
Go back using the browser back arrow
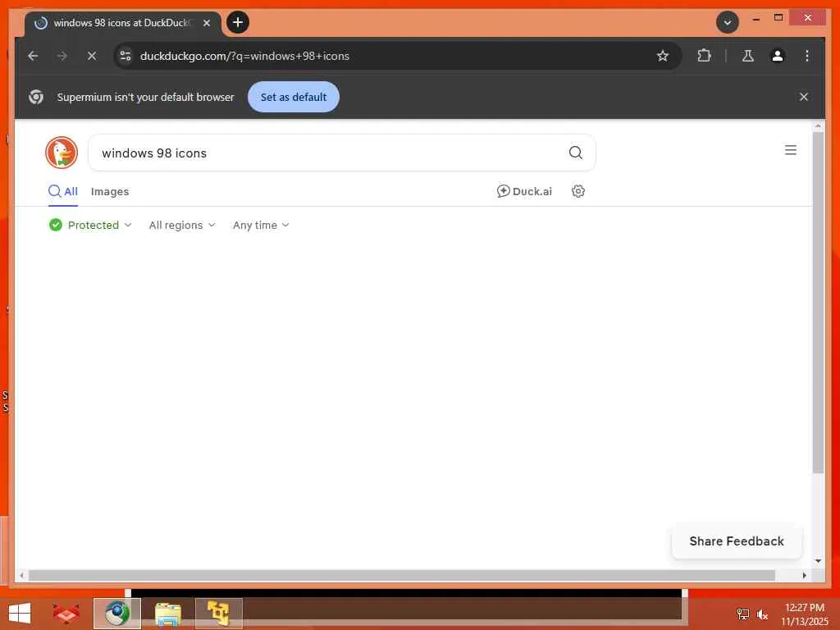[33, 56]
